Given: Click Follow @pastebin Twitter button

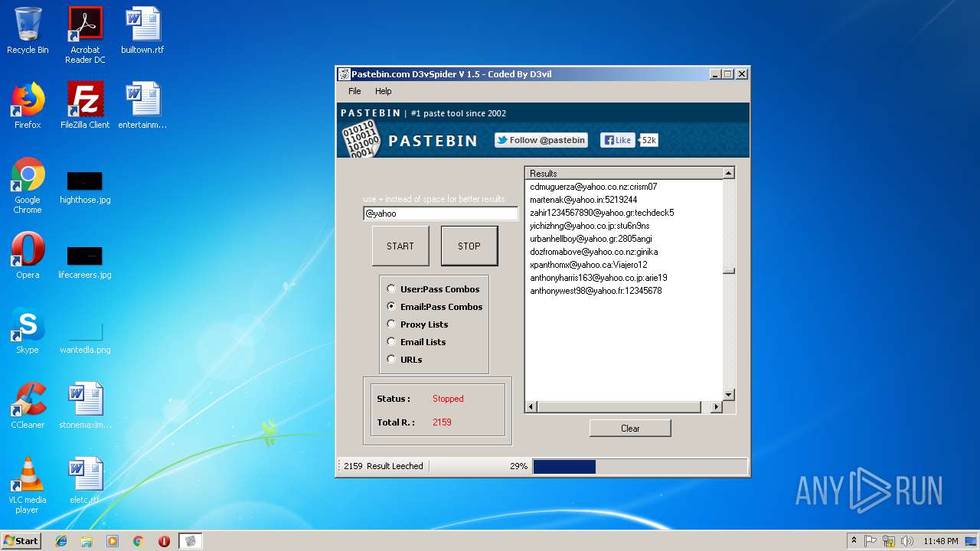Looking at the screenshot, I should click(x=541, y=140).
